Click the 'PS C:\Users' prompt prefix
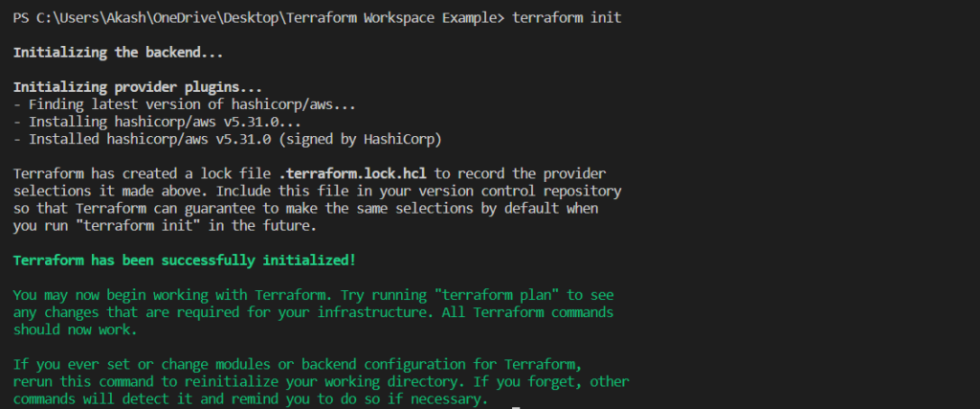This screenshot has height=409, width=980. click(49, 19)
